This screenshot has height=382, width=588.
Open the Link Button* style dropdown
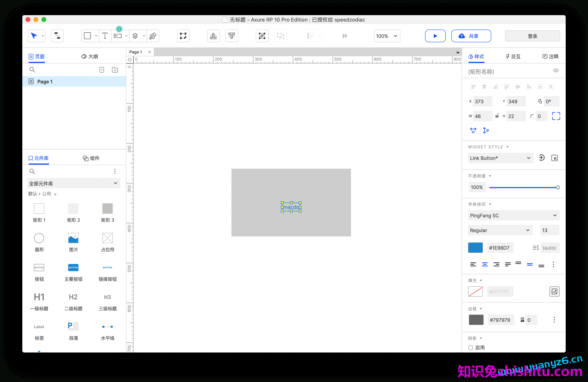pyautogui.click(x=500, y=158)
